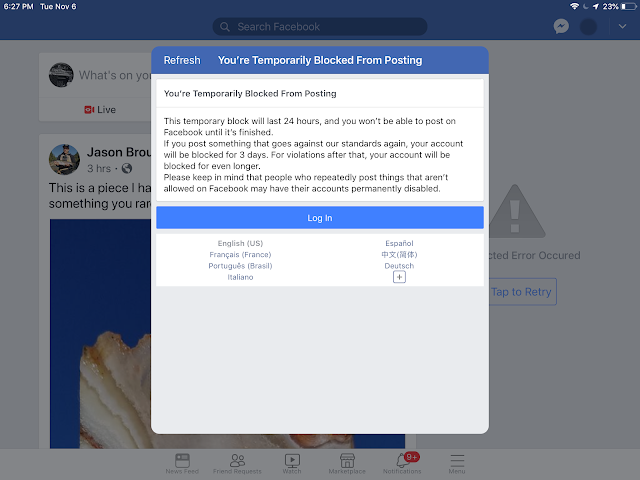Image resolution: width=640 pixels, height=480 pixels.
Task: Select Português (Brasil) language
Action: [240, 266]
